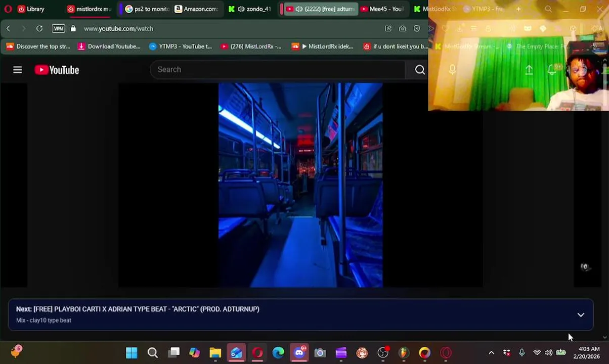Switch to the ps2 to monitor Google tab
This screenshot has height=364, width=609.
tap(147, 9)
